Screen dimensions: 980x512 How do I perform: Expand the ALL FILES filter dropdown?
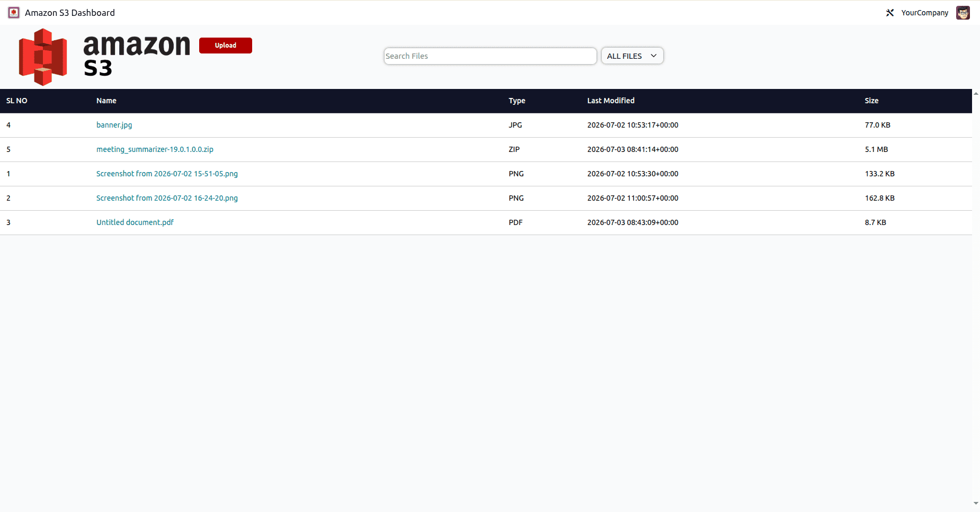tap(632, 56)
